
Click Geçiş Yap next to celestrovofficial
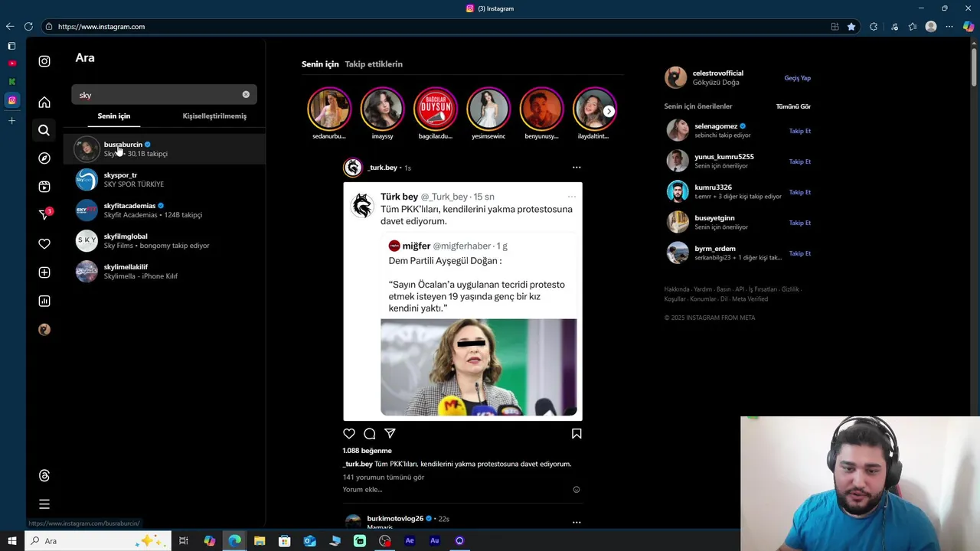pyautogui.click(x=797, y=78)
